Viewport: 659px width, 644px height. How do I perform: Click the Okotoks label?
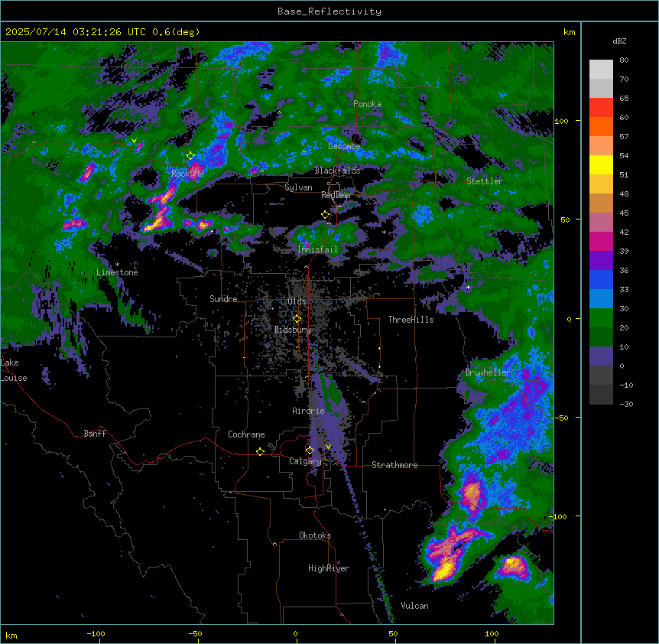pos(315,535)
